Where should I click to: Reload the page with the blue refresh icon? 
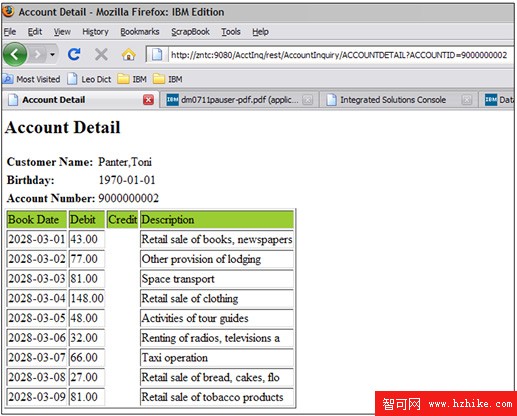point(74,54)
